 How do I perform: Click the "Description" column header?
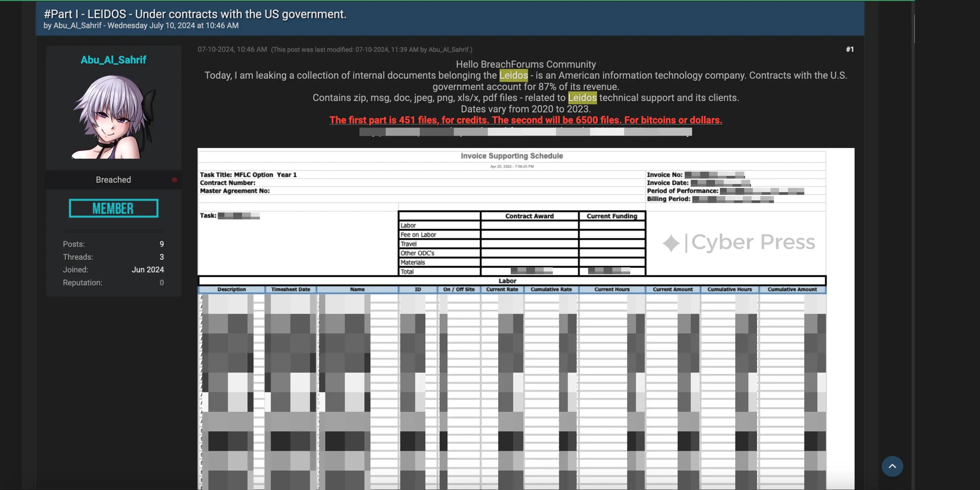coord(231,290)
